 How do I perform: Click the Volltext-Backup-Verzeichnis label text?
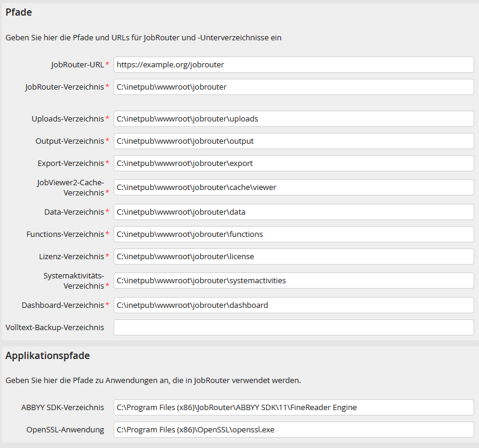click(55, 328)
